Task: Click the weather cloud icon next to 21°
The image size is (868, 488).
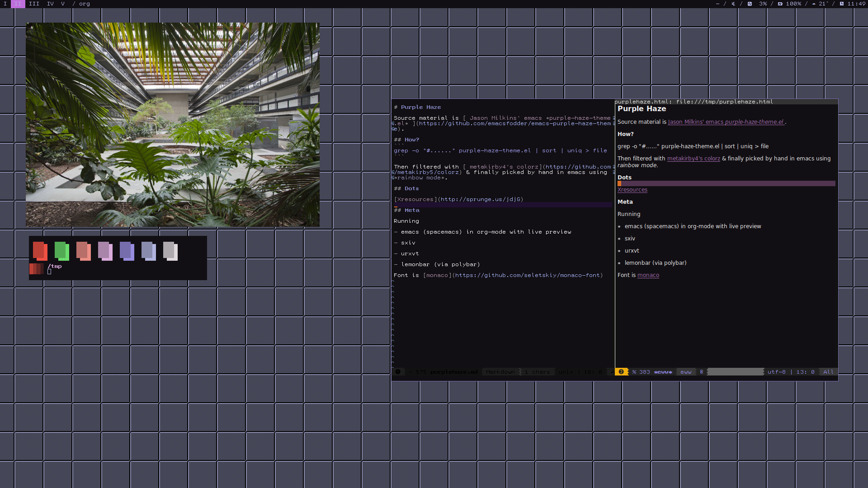Action: pos(814,4)
